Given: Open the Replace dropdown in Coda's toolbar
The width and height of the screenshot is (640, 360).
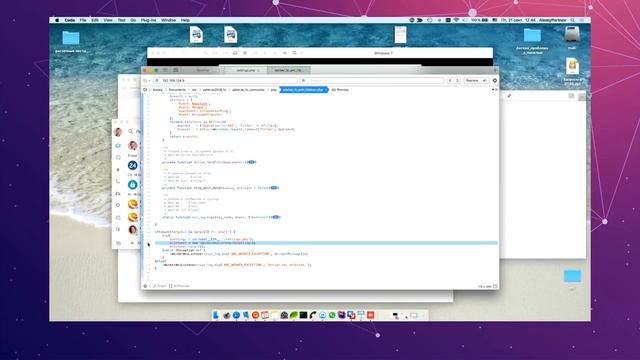Looking at the screenshot, I should 476,80.
